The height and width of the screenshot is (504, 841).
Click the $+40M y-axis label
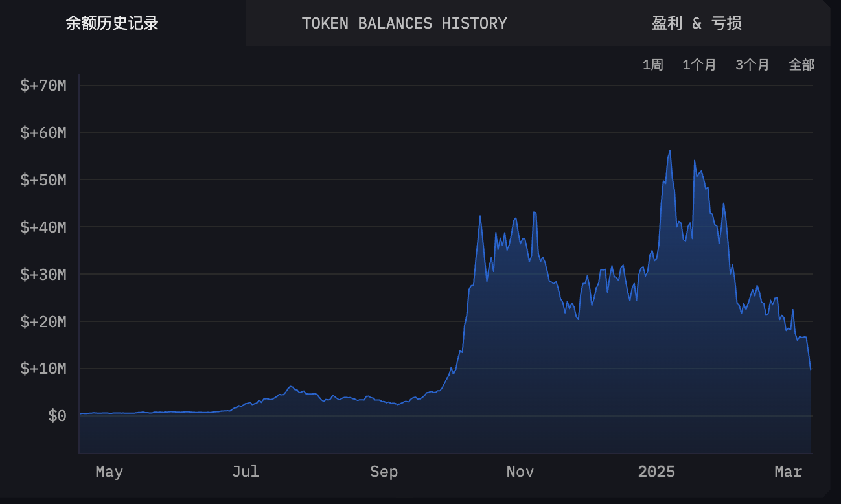43,227
